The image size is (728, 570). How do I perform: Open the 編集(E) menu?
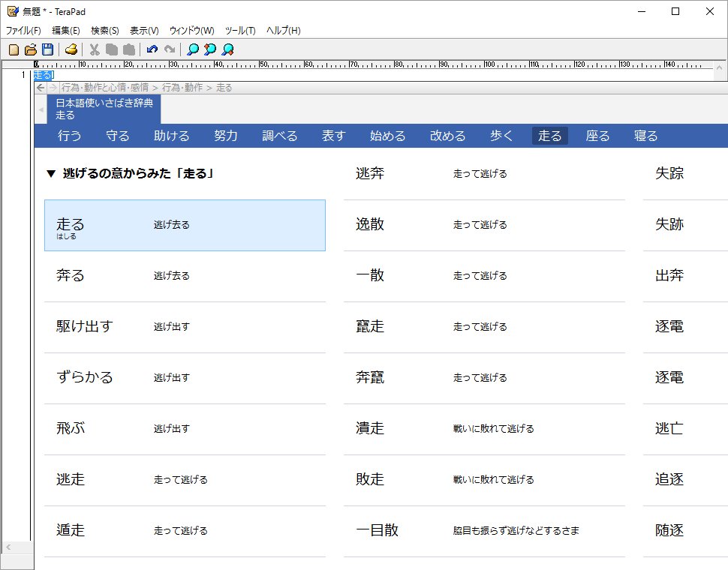66,31
